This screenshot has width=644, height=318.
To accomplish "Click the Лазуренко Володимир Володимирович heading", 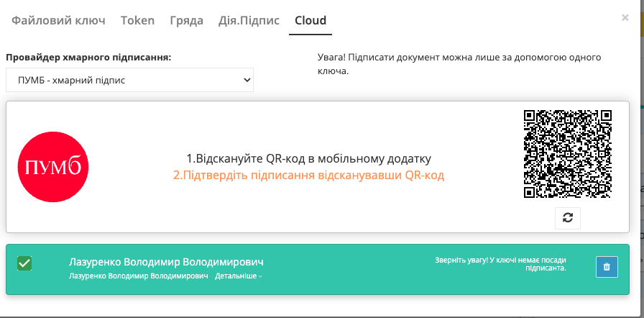I will pos(166,262).
